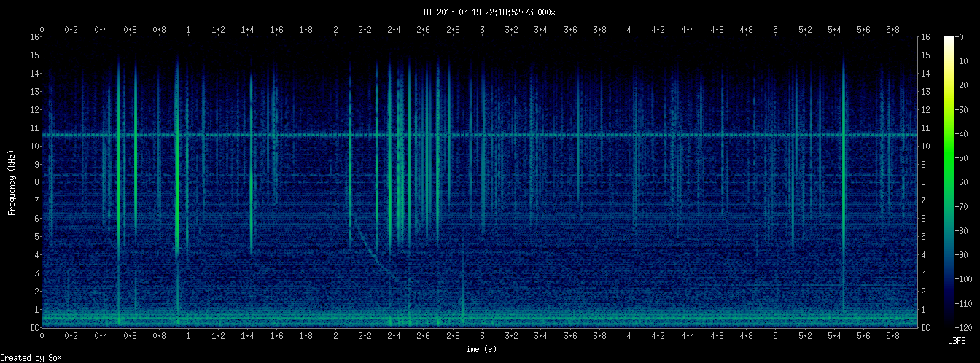Click the "dBFS" label under the color scale
This screenshot has height=363, width=980.
[957, 340]
